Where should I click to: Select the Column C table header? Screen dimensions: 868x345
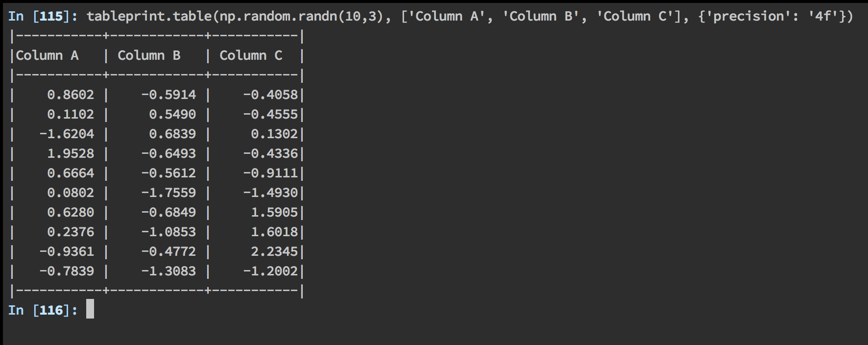tap(251, 55)
